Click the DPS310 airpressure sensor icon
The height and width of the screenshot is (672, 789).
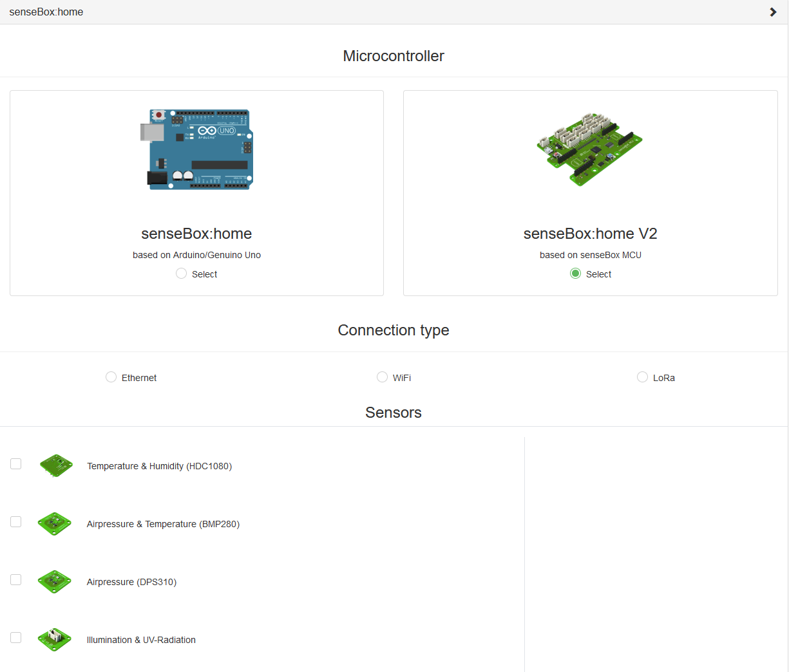(x=55, y=581)
